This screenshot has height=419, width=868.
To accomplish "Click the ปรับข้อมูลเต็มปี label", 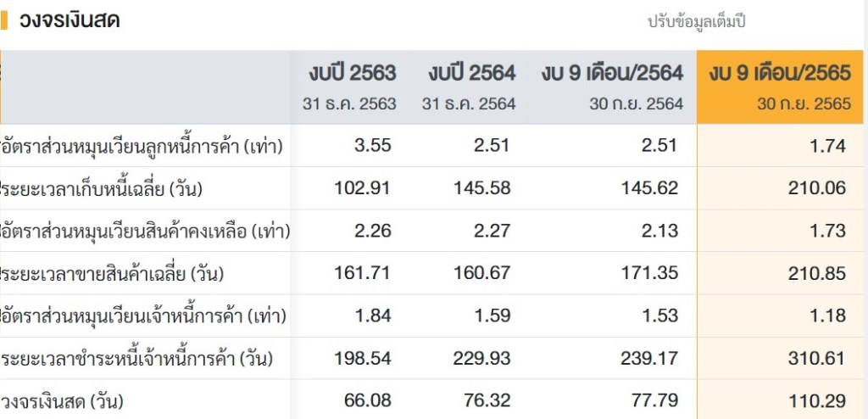I will point(696,22).
